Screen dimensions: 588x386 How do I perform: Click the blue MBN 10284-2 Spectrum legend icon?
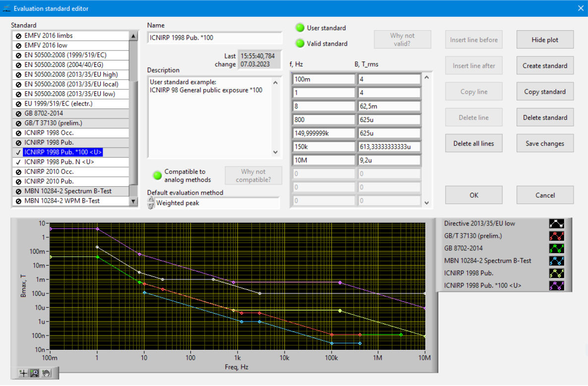point(556,261)
